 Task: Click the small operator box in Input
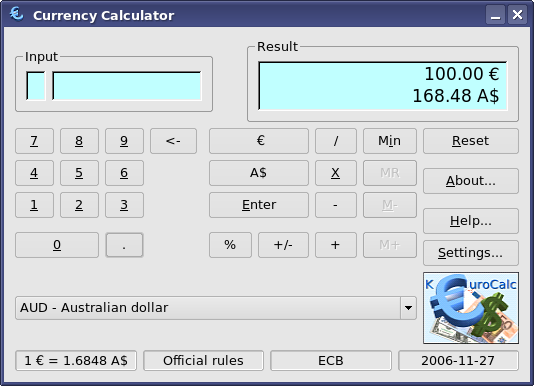(36, 86)
